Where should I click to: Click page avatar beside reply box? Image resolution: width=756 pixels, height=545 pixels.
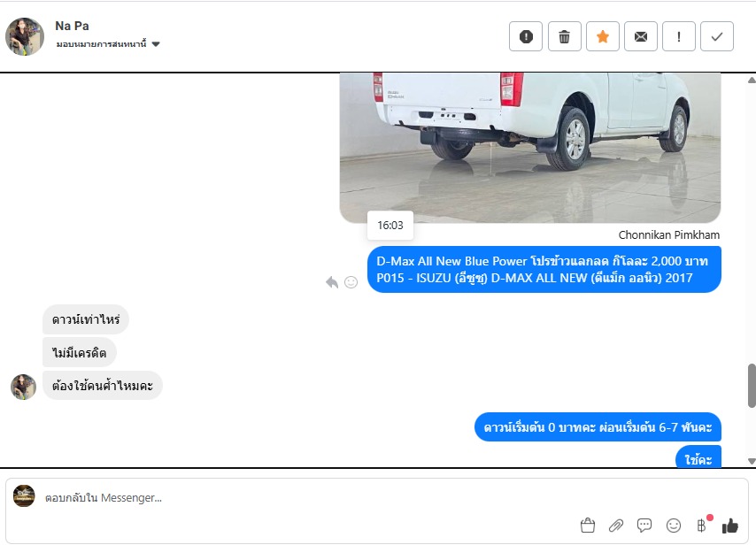click(24, 495)
